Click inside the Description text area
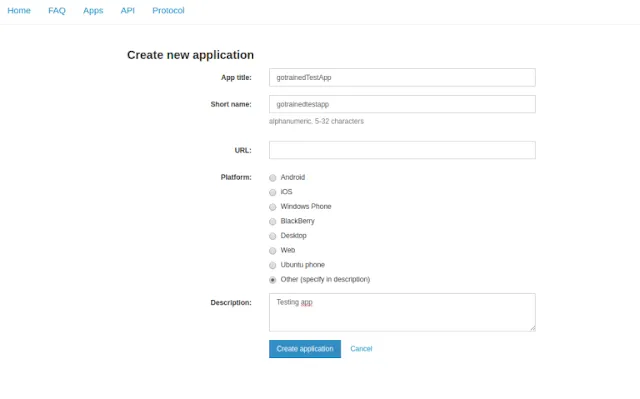Viewport: 640px width, 399px height. tap(402, 312)
